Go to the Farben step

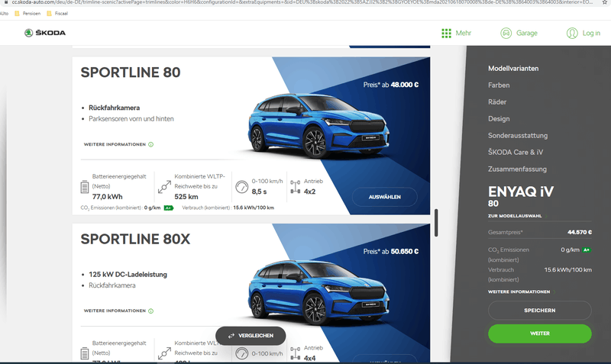[499, 85]
